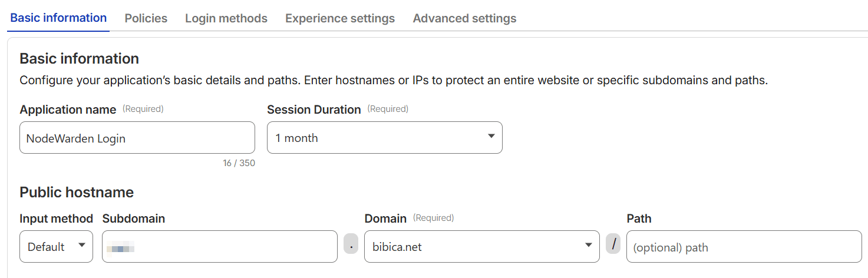Click the Input method label
Image resolution: width=868 pixels, height=278 pixels.
pos(56,219)
